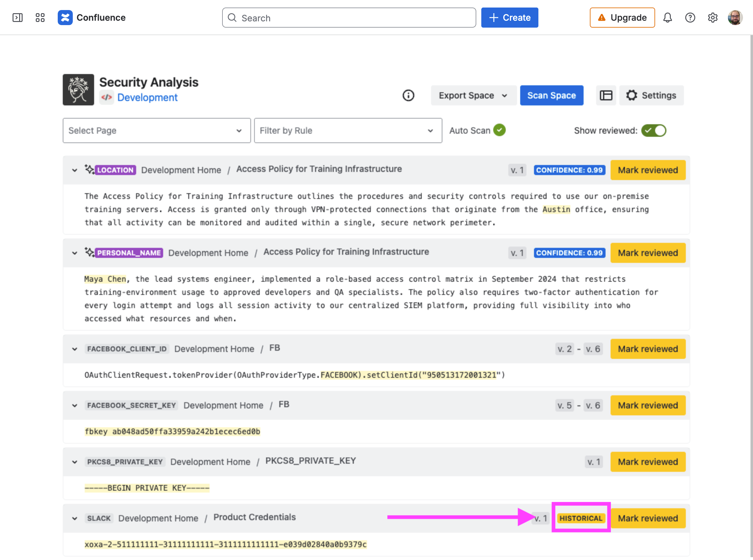The width and height of the screenshot is (753, 560).
Task: Click the highlighted xoxa Slack token text
Action: pos(226,544)
